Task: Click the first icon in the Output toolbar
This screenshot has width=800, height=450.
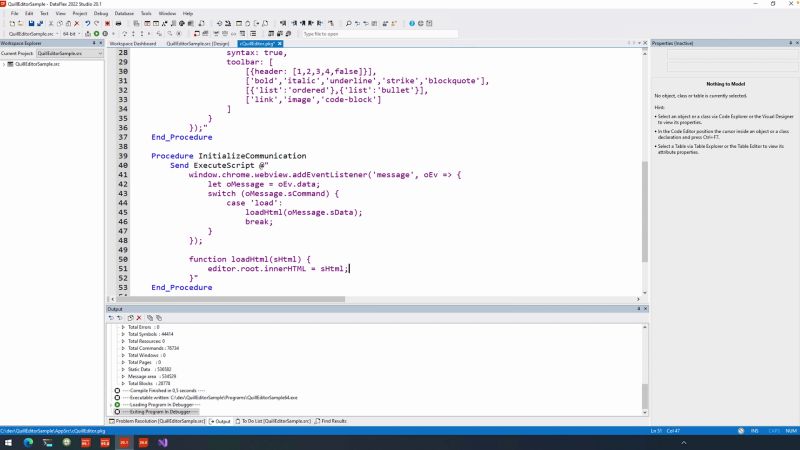Action: click(x=111, y=318)
